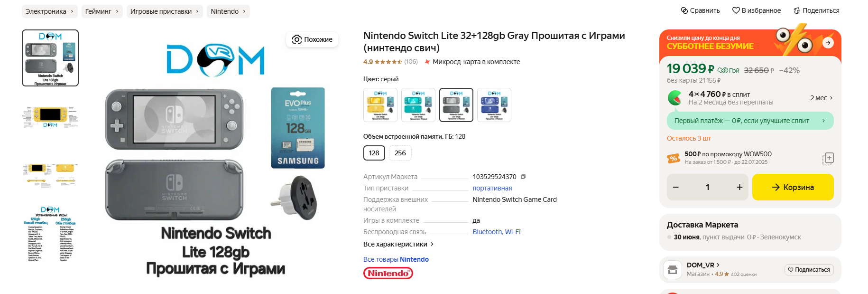868x294 pixels.
Task: Click the Share (Поделиться) icon
Action: tap(797, 10)
